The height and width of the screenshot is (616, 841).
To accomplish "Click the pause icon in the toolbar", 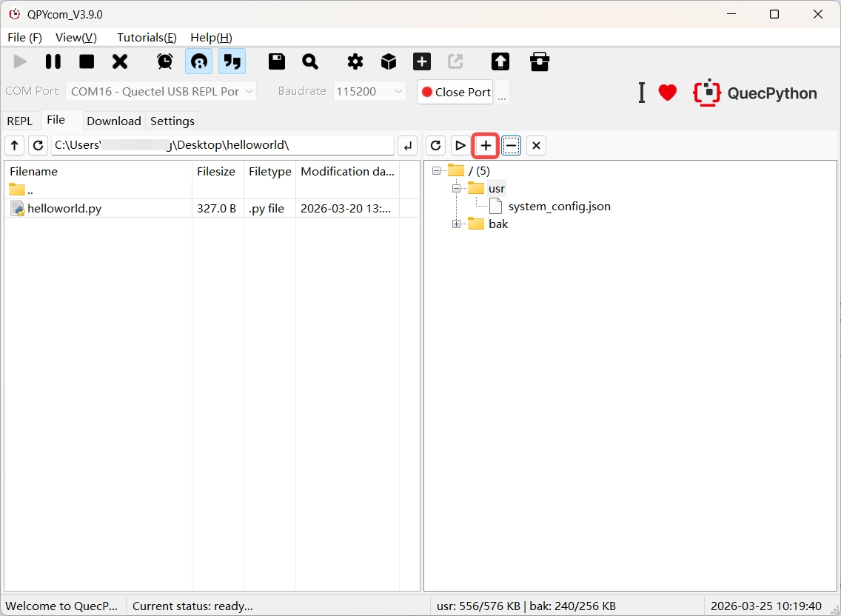I will click(53, 61).
